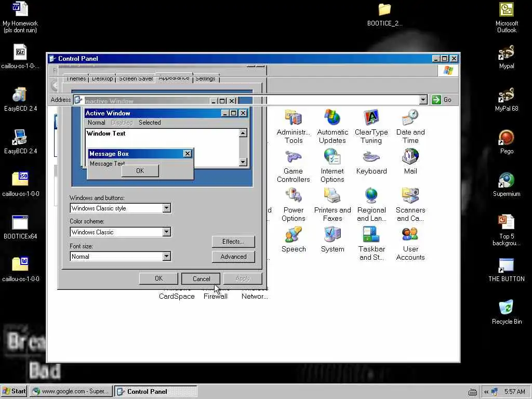
Task: Select Top 5 backgrounds presentation icon
Action: (x=506, y=230)
